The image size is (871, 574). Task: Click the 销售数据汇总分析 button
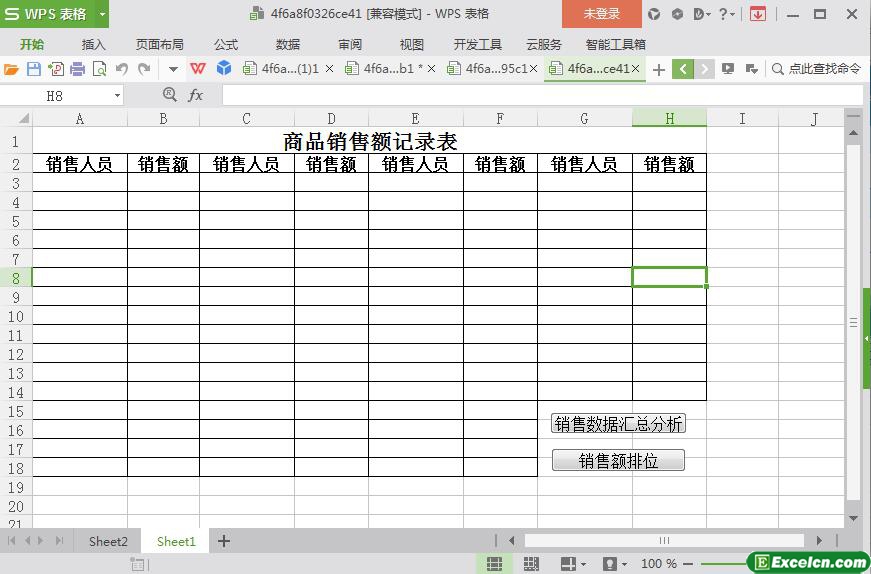[x=618, y=423]
